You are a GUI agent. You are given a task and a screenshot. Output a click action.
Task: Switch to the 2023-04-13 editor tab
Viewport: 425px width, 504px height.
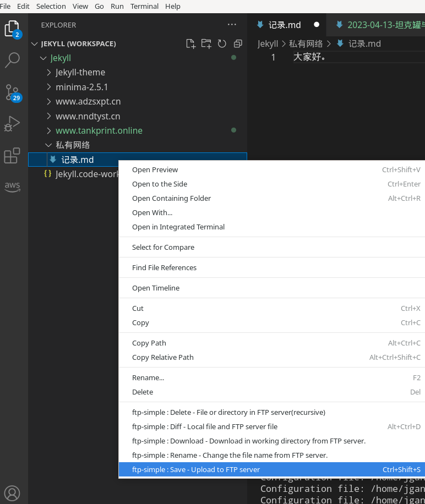point(376,25)
